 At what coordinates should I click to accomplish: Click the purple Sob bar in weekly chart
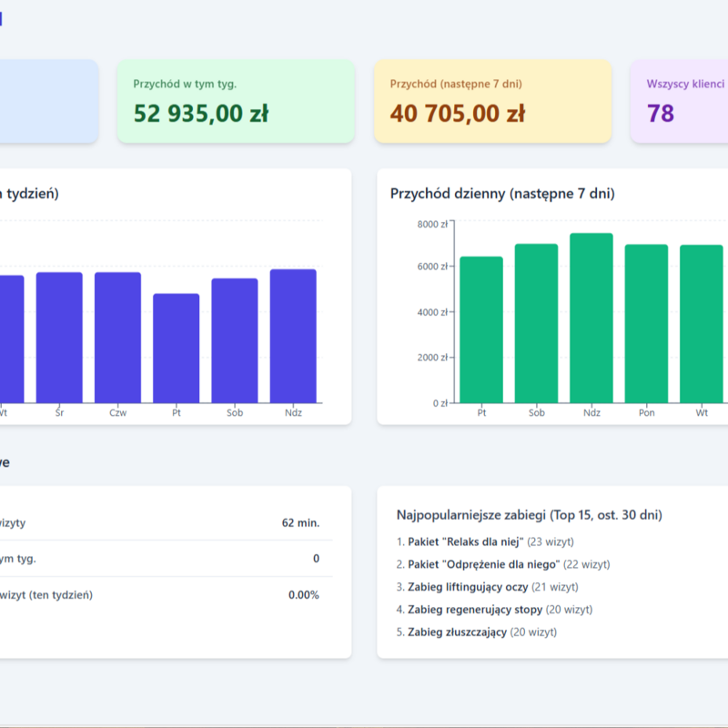coord(235,340)
